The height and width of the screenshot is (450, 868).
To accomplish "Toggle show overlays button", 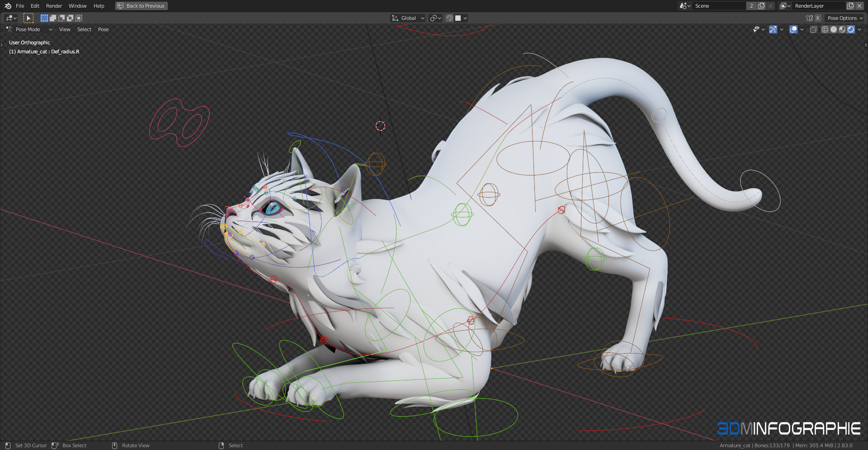I will (793, 29).
